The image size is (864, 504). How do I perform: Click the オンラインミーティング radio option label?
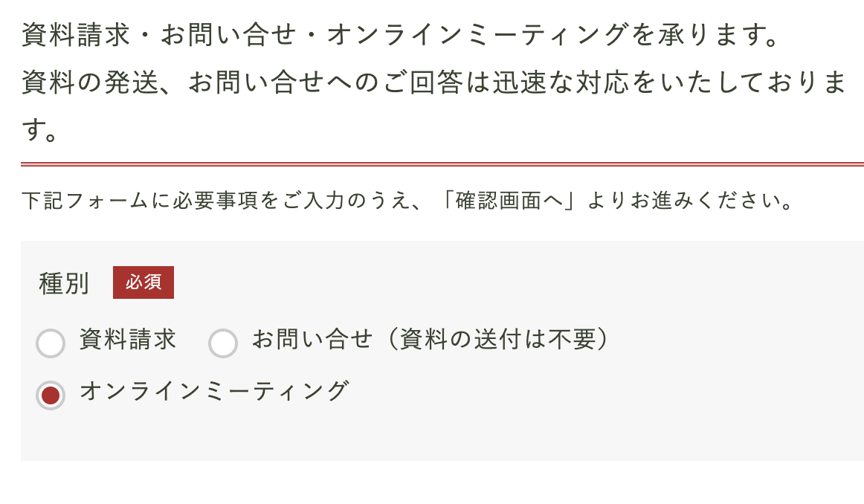[x=213, y=390]
